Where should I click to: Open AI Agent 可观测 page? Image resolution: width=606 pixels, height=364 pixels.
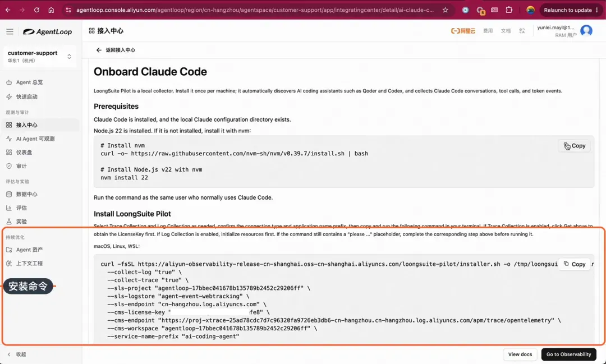pos(30,139)
